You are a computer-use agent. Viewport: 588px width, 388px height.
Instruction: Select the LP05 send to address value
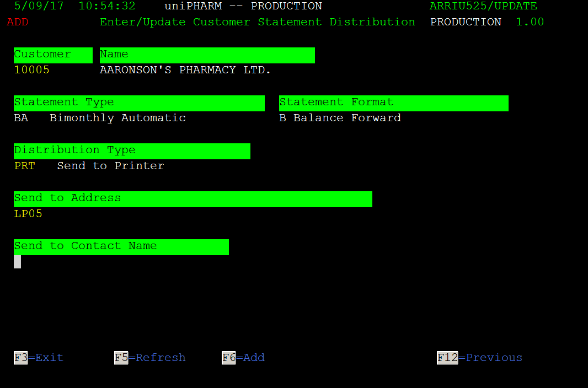(28, 214)
